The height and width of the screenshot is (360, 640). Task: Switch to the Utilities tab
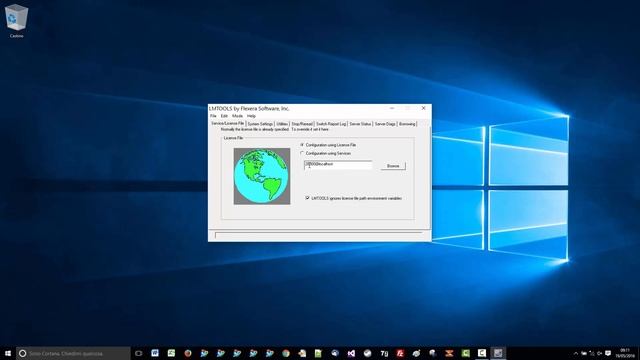click(282, 124)
